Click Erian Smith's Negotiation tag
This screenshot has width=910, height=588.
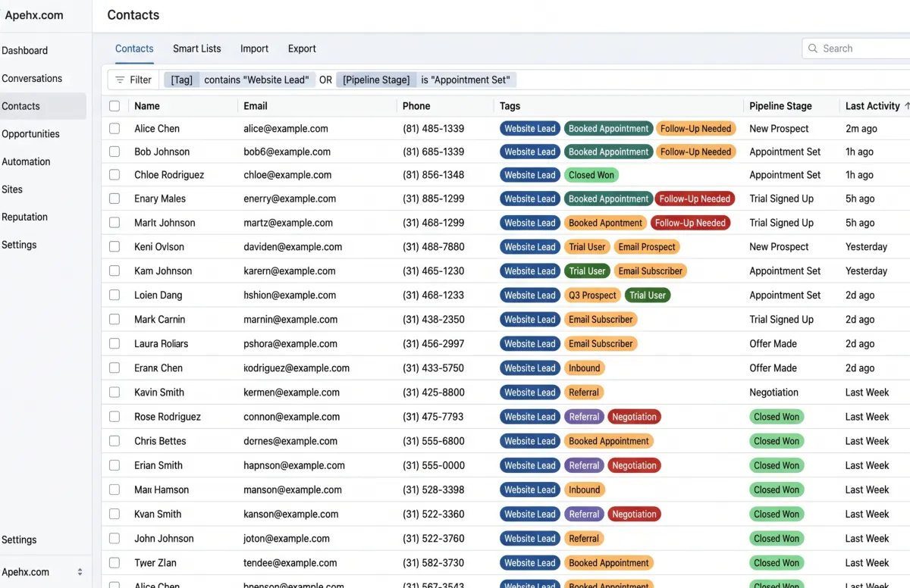[x=634, y=465]
